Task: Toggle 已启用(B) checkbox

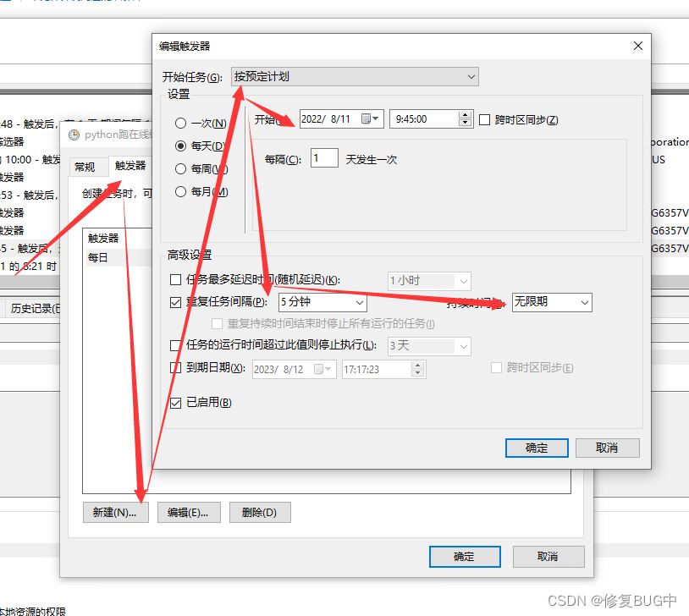Action: [175, 403]
